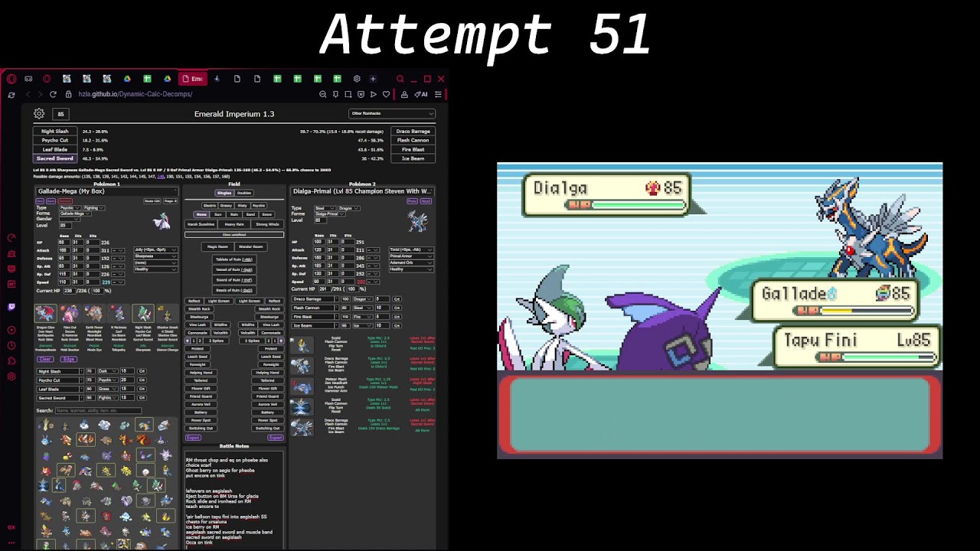The width and height of the screenshot is (980, 551).
Task: Open the profile account icon
Action: (x=403, y=94)
